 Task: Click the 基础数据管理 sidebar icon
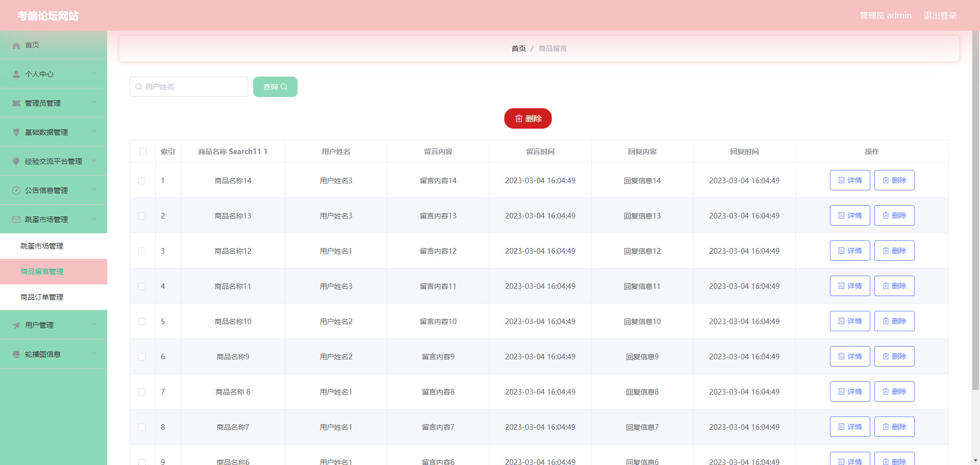coord(16,133)
